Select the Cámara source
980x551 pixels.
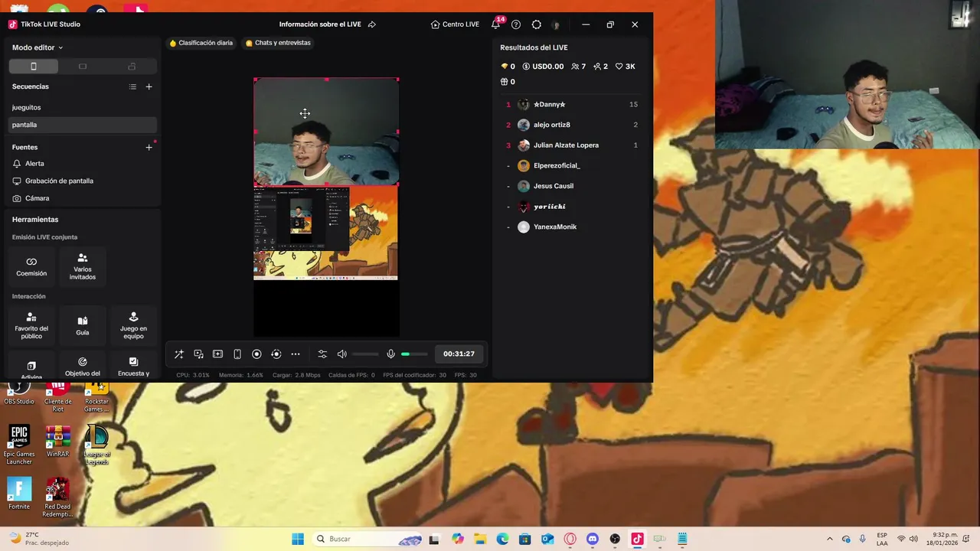point(83,198)
